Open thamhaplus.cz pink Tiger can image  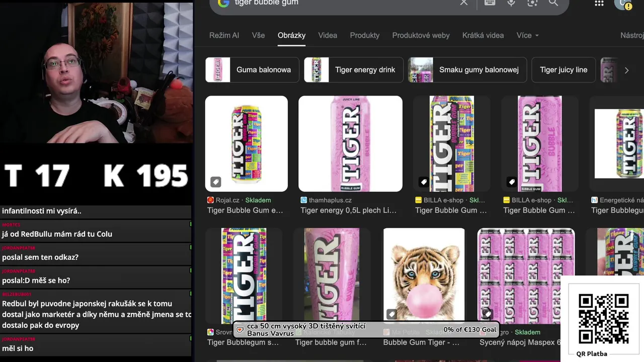[x=350, y=144]
